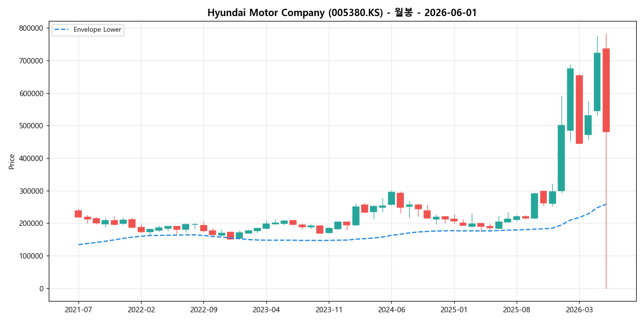This screenshot has width=644, height=322.
Task: Click the 2026-03 x-axis label
Action: 579,309
